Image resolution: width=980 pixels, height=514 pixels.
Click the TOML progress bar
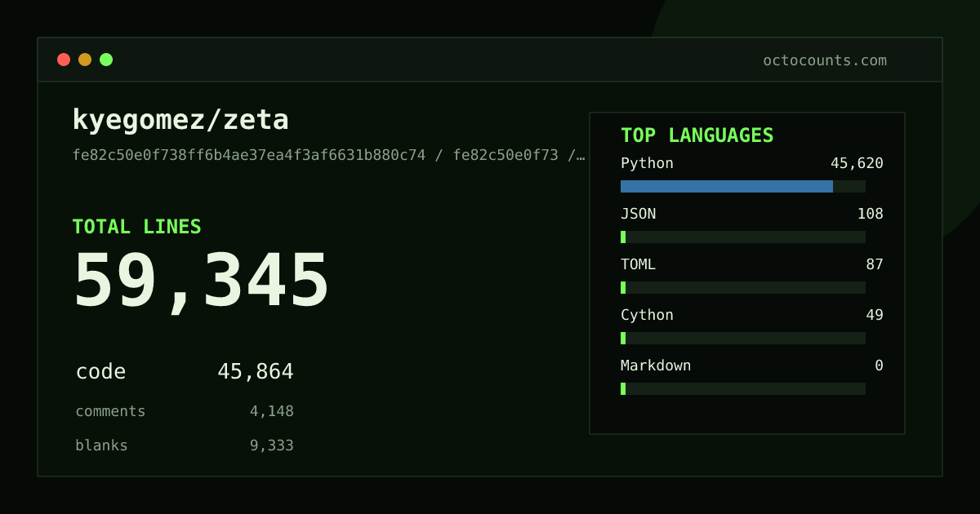coord(743,287)
